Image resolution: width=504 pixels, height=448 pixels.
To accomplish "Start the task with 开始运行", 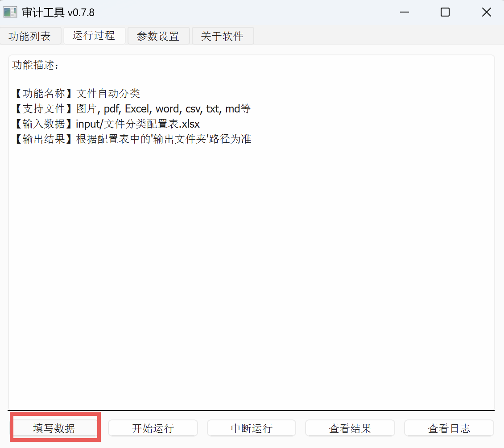I will [153, 428].
